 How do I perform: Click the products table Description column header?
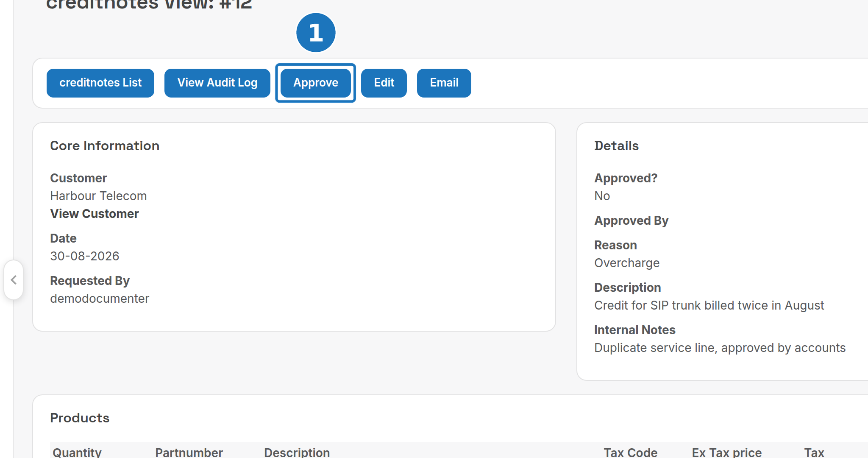(297, 452)
